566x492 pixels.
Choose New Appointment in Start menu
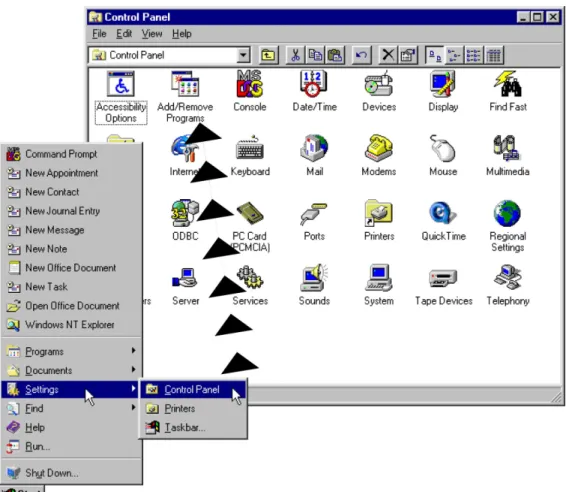pyautogui.click(x=71, y=173)
